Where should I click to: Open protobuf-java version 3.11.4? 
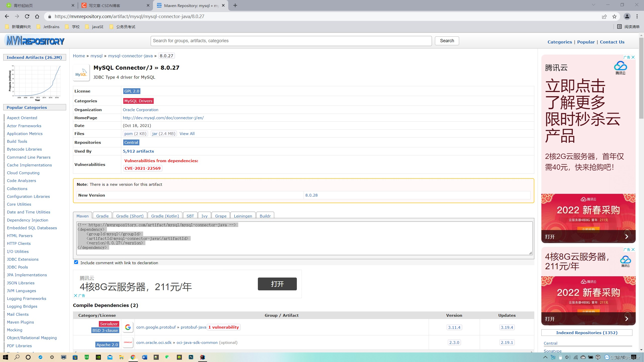click(454, 327)
